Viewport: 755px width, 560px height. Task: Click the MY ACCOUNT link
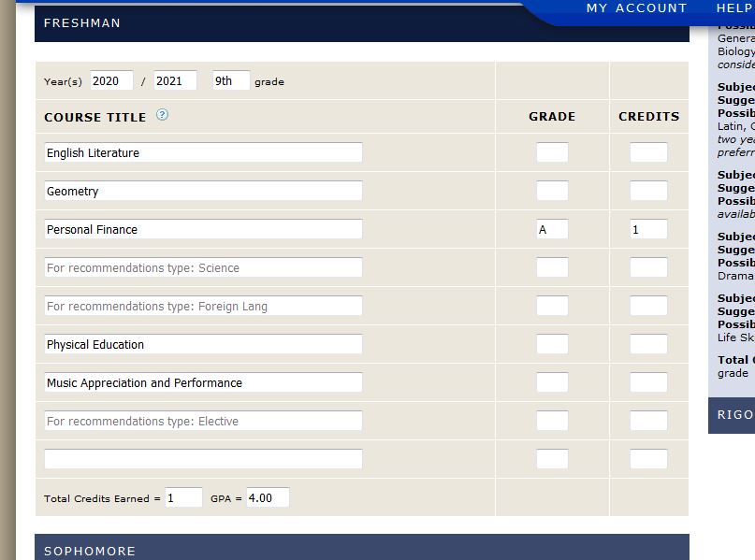tap(636, 7)
